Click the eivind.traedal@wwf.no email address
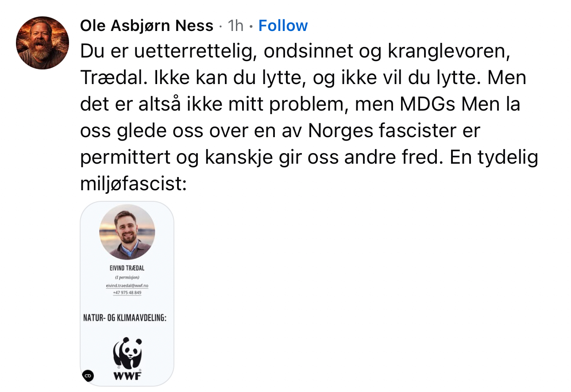 pos(127,286)
